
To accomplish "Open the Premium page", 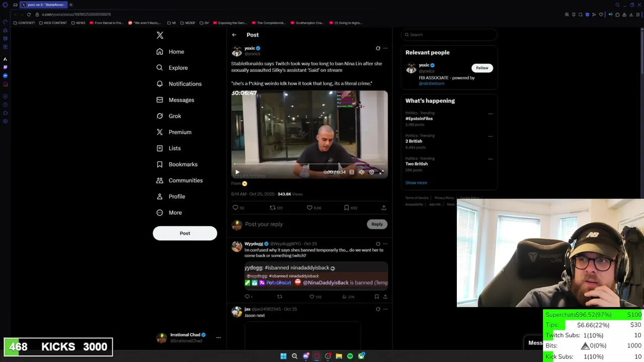I will 174,132.
